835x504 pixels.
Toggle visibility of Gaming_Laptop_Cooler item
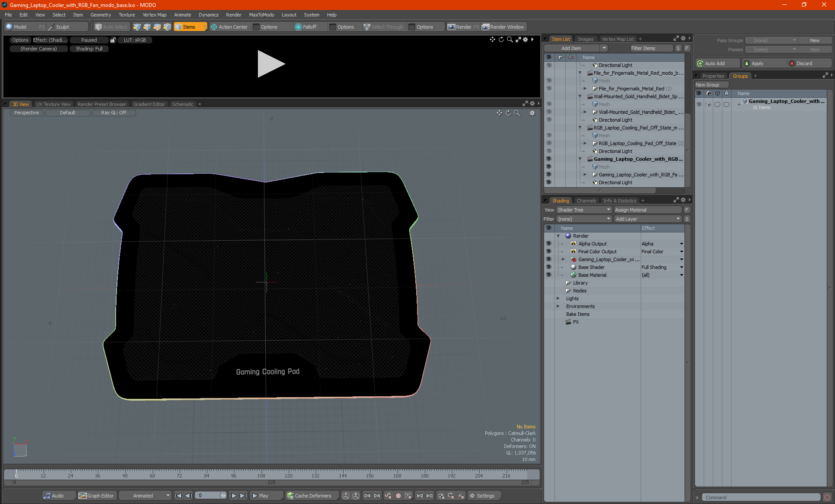coord(548,159)
